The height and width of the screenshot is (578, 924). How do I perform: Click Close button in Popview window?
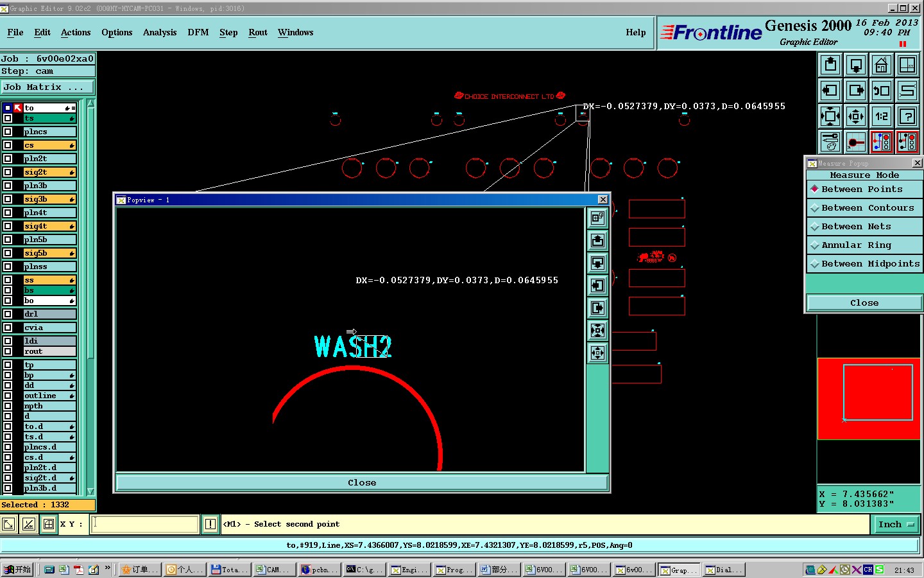tap(362, 483)
